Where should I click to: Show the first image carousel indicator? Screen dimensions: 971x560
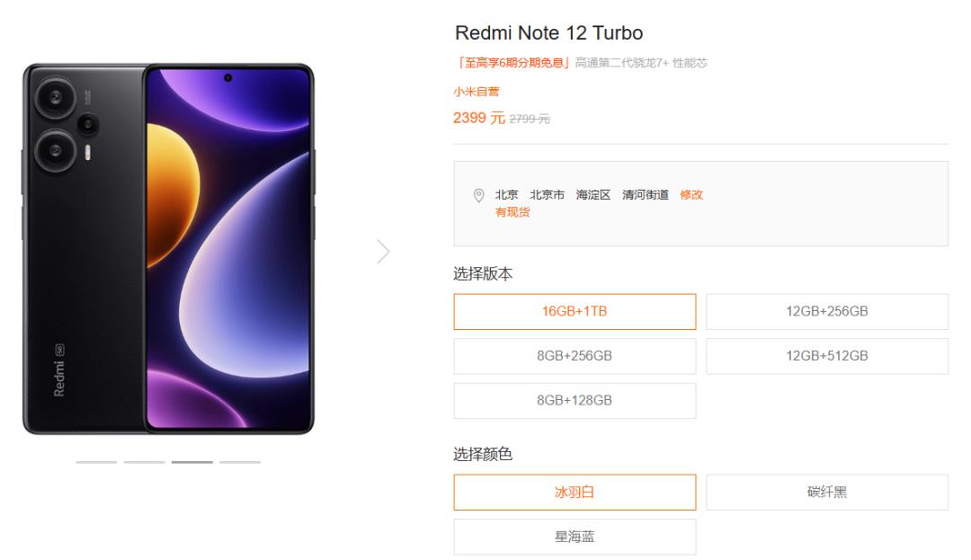click(x=96, y=462)
